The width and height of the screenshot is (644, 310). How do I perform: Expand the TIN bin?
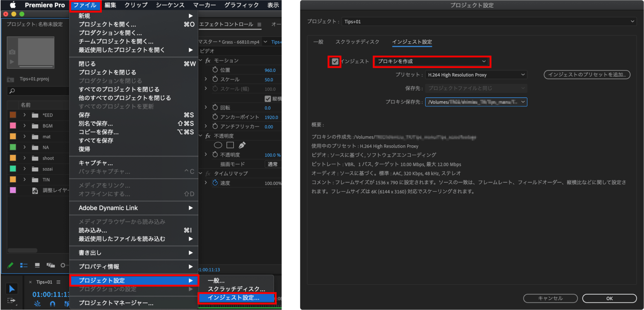tap(25, 179)
